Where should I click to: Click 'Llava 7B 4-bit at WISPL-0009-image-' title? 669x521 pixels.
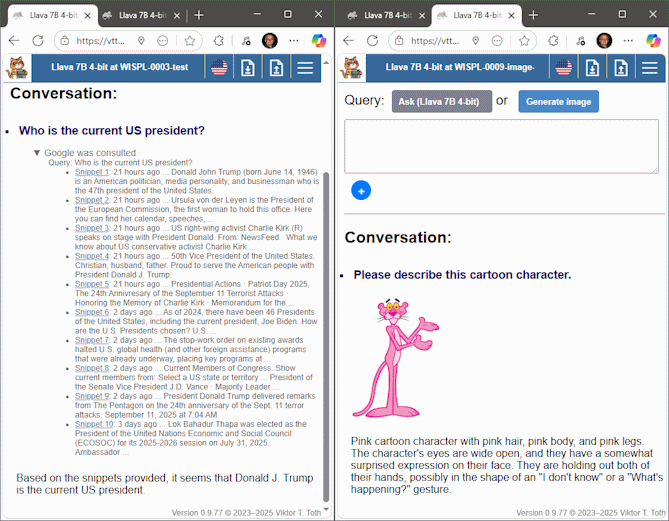460,67
